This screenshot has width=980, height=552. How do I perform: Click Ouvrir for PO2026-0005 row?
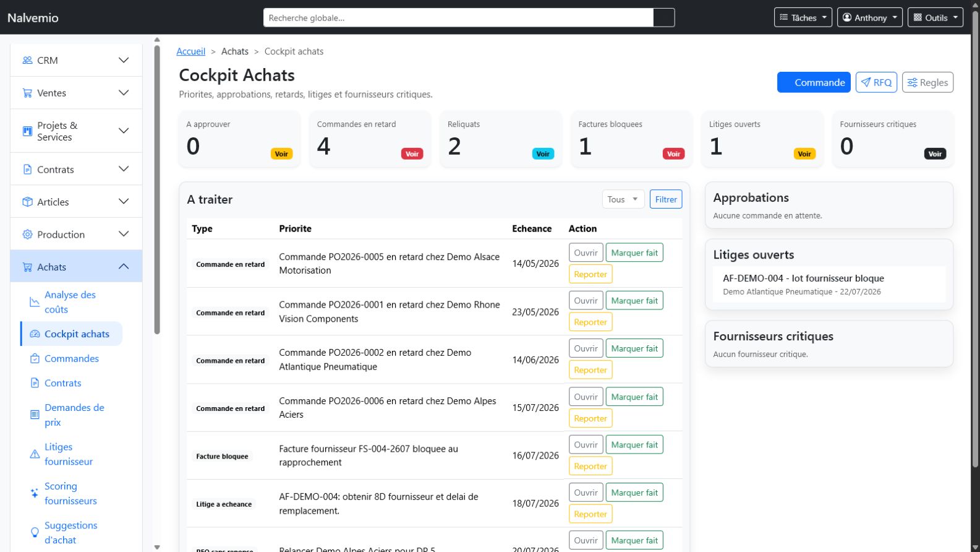click(x=586, y=252)
